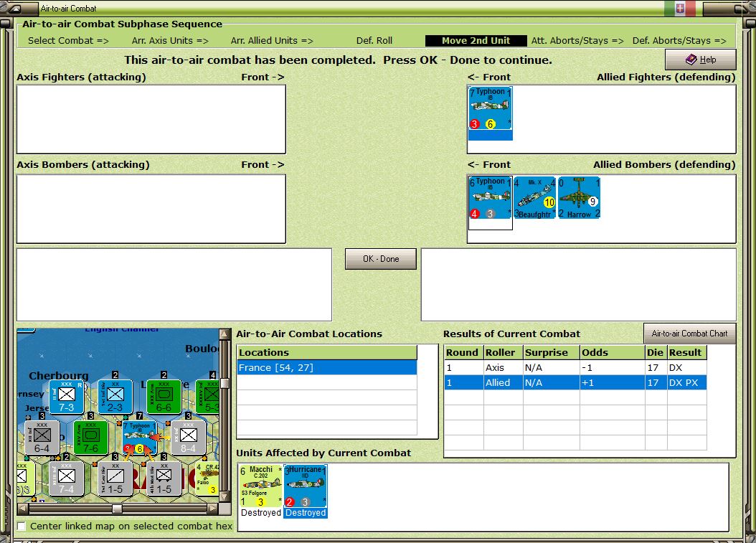Click the Result column header
Image resolution: width=756 pixels, height=543 pixels.
tap(687, 352)
